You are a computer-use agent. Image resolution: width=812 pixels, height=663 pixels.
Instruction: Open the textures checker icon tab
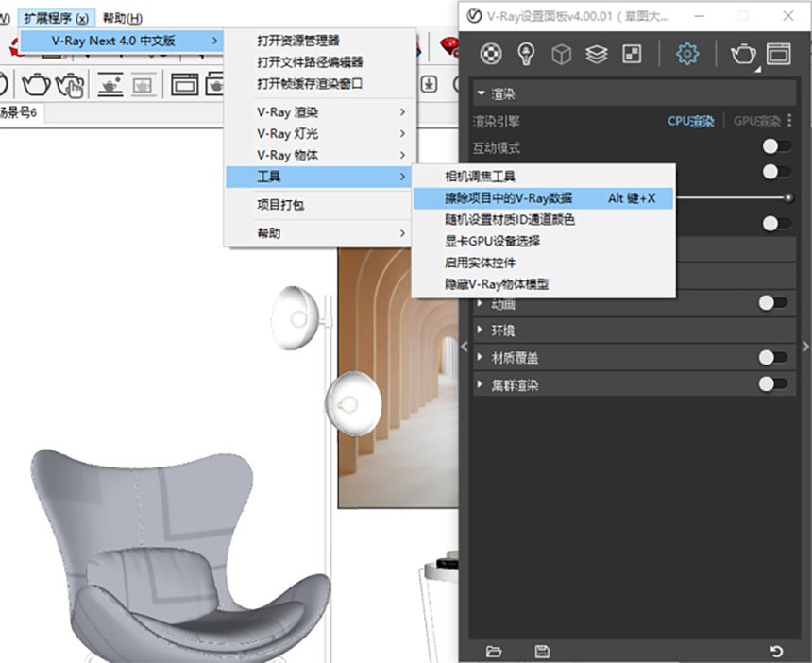click(x=632, y=54)
